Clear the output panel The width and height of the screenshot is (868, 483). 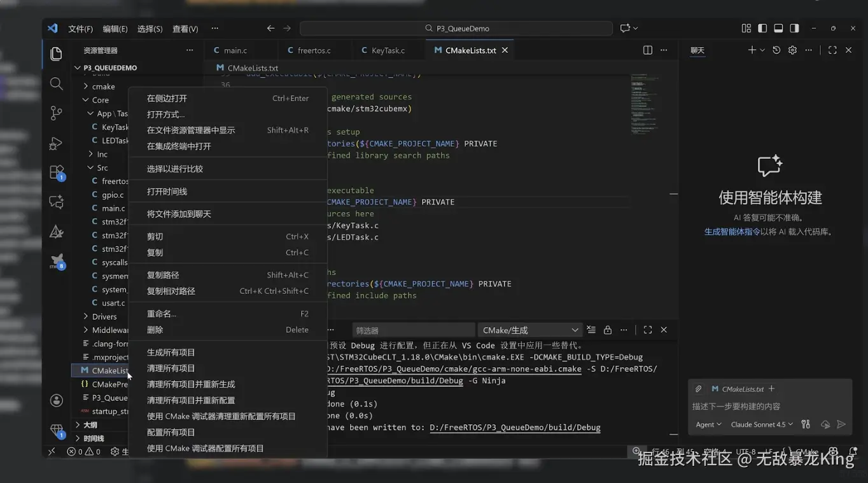coord(591,330)
